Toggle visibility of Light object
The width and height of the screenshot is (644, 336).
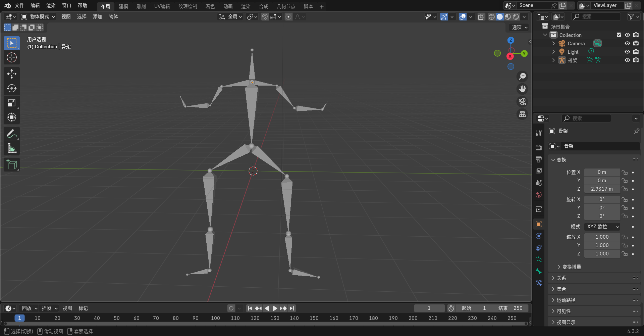[x=627, y=52]
